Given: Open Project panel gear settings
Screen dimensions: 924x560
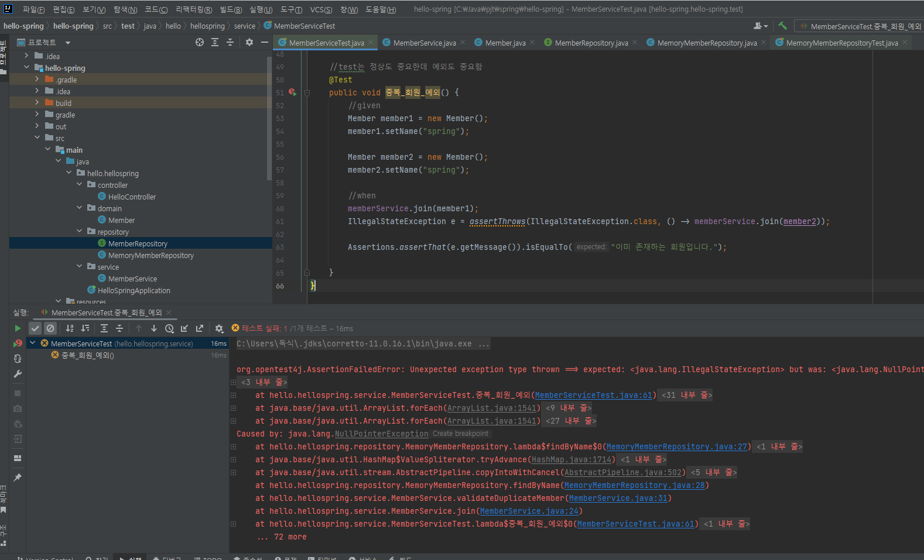Looking at the screenshot, I should tap(249, 42).
